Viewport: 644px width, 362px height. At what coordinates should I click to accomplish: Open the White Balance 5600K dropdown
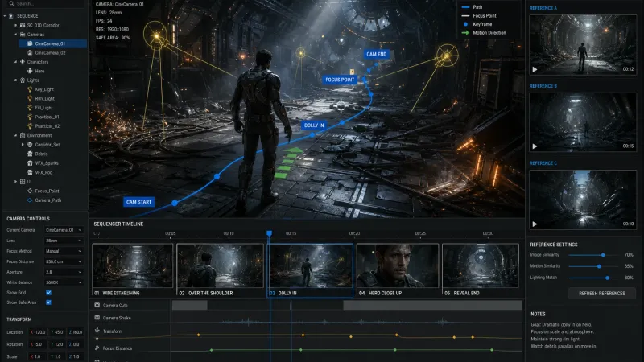tap(64, 282)
